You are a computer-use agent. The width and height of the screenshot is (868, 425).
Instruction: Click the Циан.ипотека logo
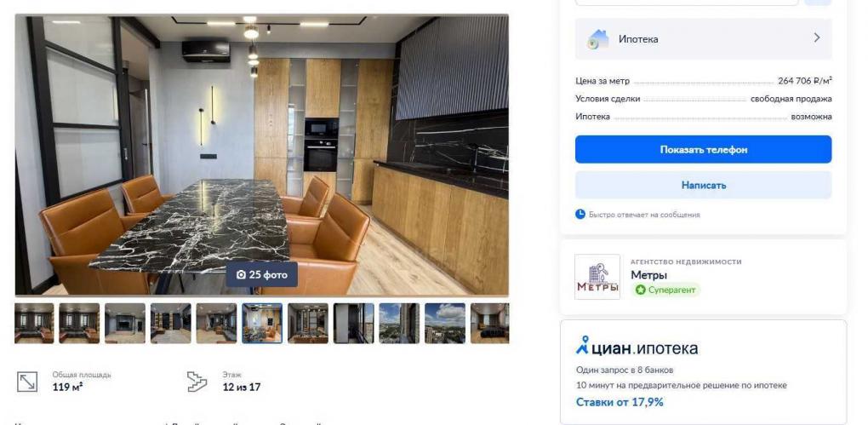(637, 347)
